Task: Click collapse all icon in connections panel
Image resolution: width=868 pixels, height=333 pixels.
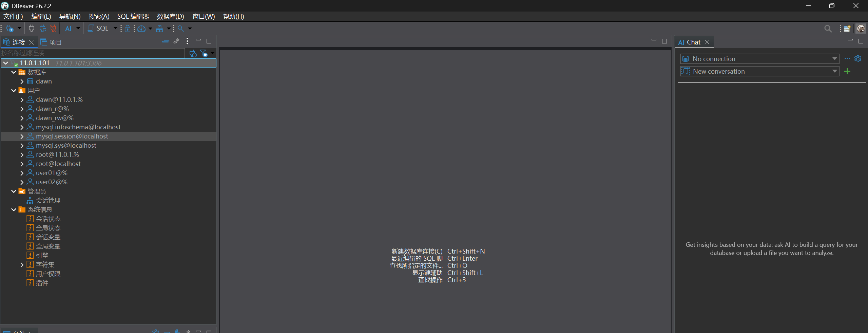Action: pyautogui.click(x=166, y=41)
